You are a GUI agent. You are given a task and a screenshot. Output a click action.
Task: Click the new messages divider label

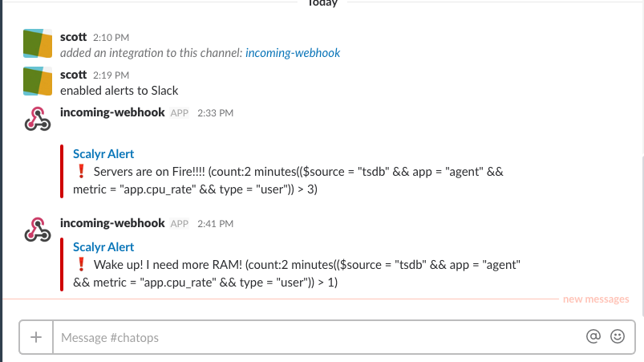click(x=596, y=299)
